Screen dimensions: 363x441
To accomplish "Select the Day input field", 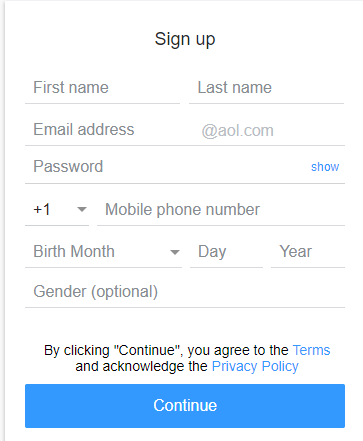I will click(x=226, y=252).
